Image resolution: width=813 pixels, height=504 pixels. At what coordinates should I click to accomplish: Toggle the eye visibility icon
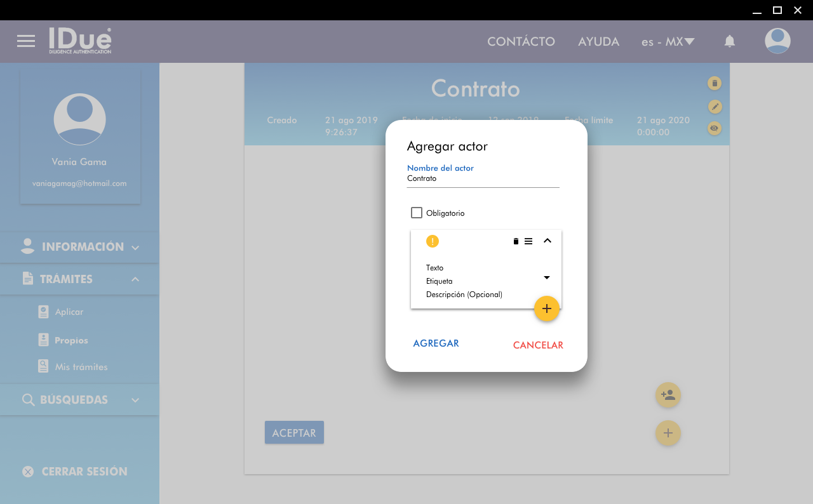tap(715, 128)
